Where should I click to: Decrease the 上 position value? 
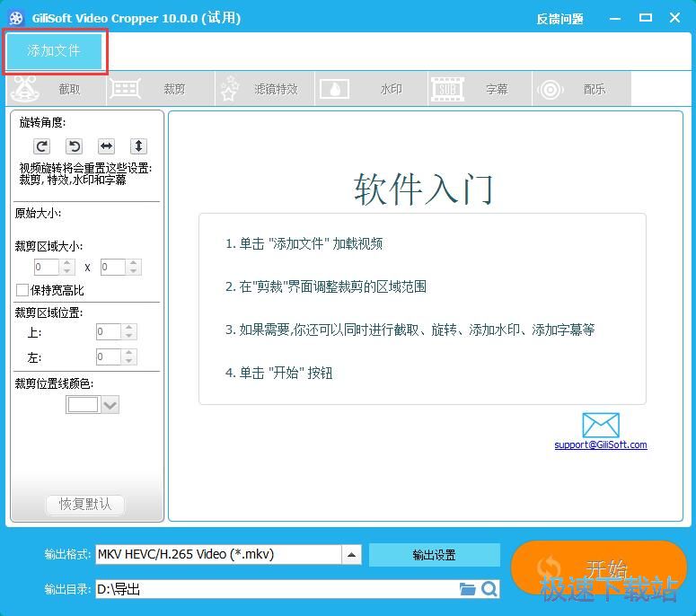coord(128,336)
